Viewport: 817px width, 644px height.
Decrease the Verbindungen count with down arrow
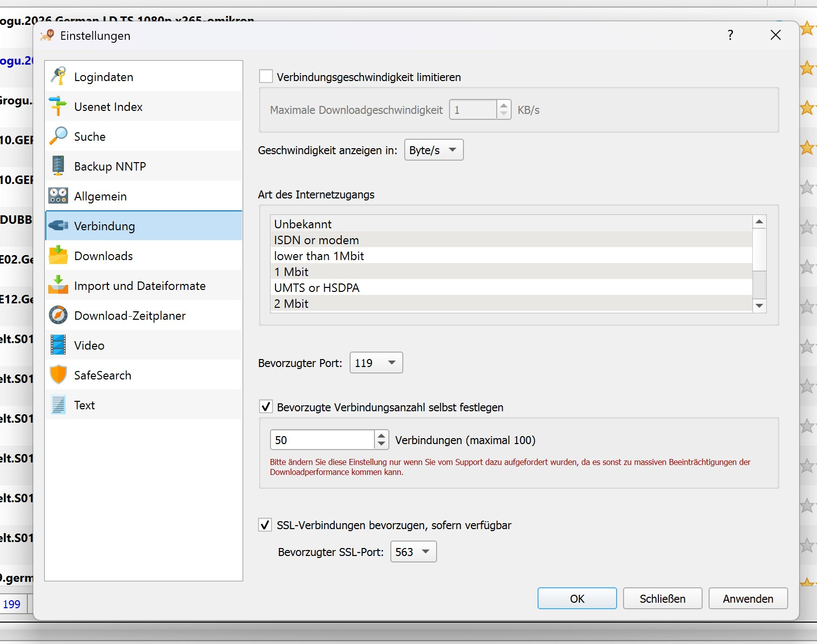tap(381, 444)
